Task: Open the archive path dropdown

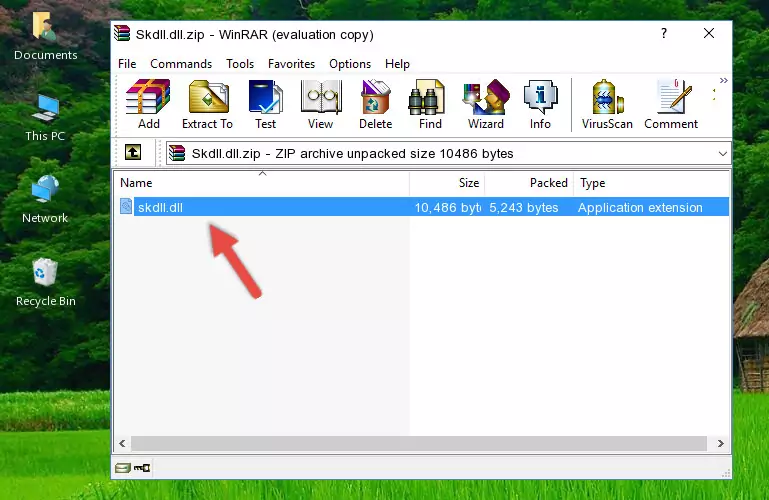Action: 722,153
